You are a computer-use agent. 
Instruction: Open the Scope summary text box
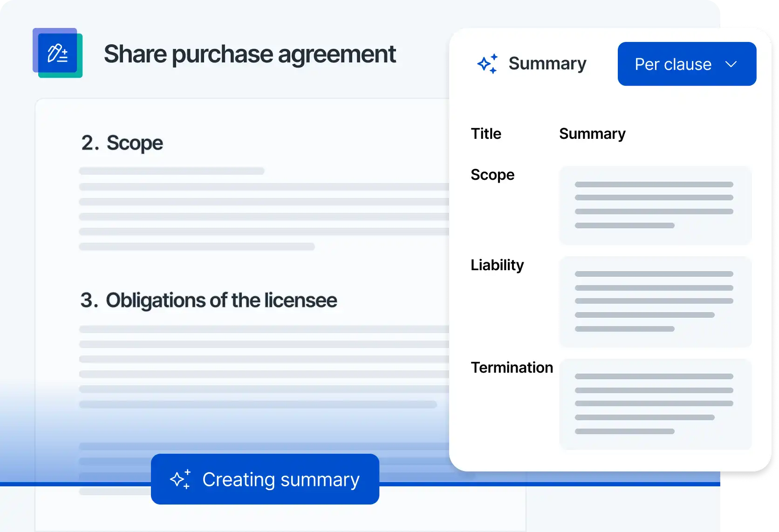655,205
